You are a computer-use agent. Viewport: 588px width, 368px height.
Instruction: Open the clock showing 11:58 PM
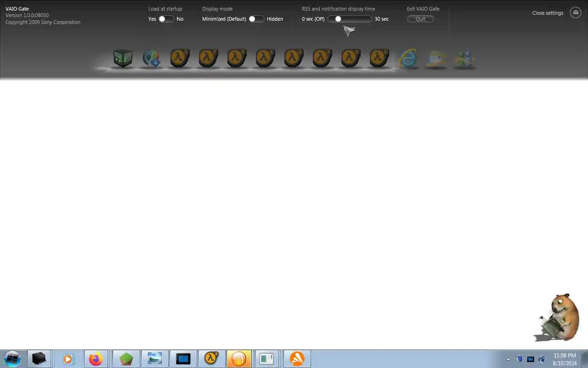point(565,359)
